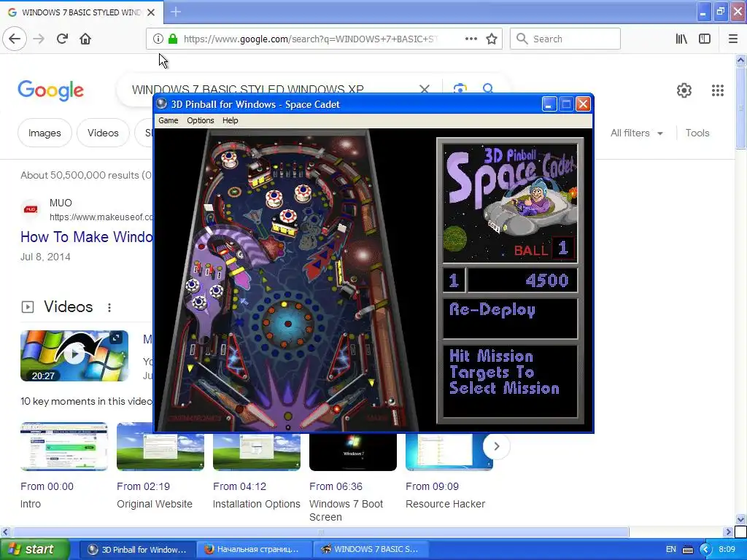
Task: Click the MUO site favicon
Action: click(x=31, y=209)
